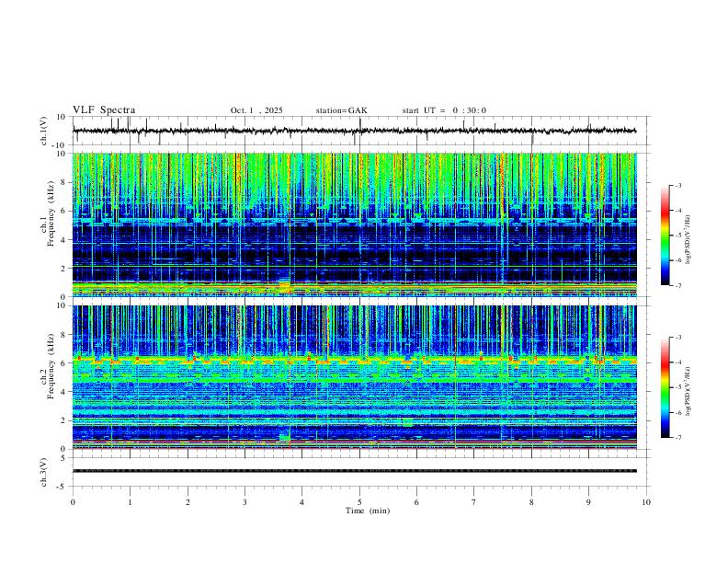Click the date "Oct. 1 , 2025"
This screenshot has height=563, width=728.
[256, 110]
